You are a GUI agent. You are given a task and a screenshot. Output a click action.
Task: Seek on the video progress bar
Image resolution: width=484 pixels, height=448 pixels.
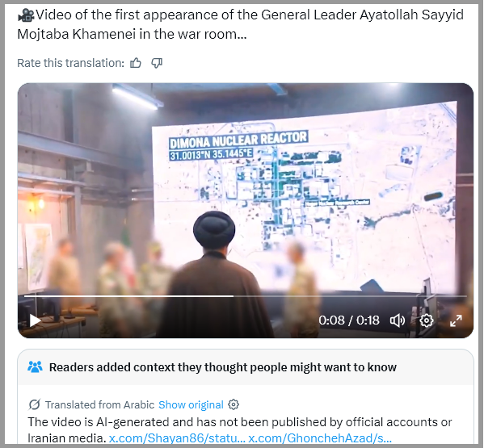pyautogui.click(x=246, y=296)
